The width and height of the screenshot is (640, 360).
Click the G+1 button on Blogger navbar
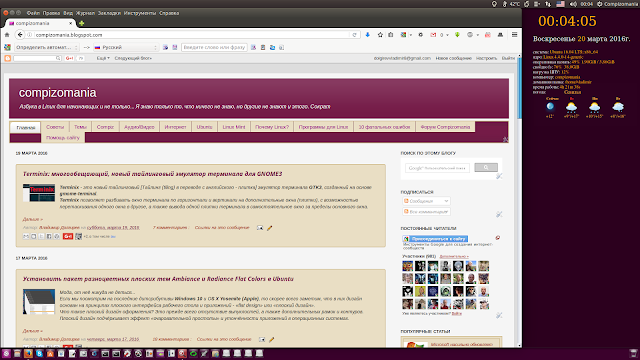(69, 58)
